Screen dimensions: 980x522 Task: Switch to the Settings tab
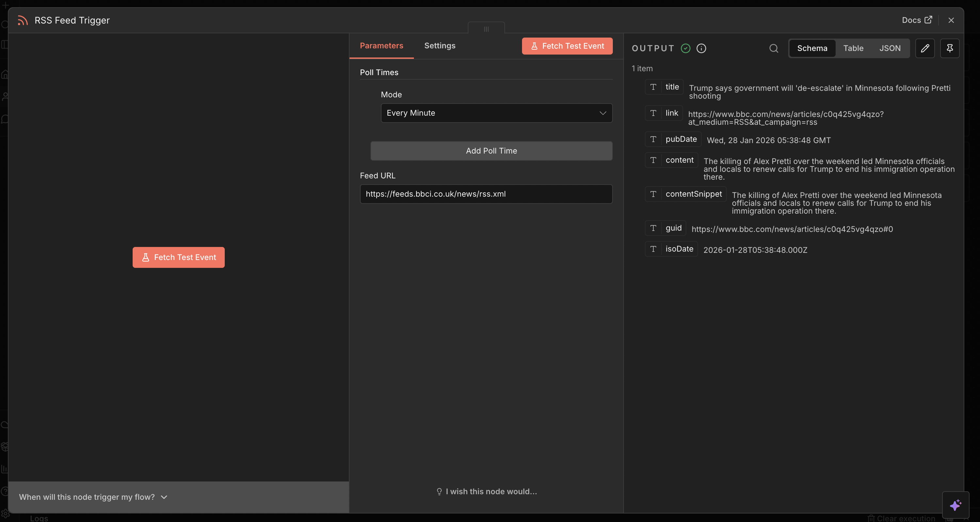coord(439,45)
